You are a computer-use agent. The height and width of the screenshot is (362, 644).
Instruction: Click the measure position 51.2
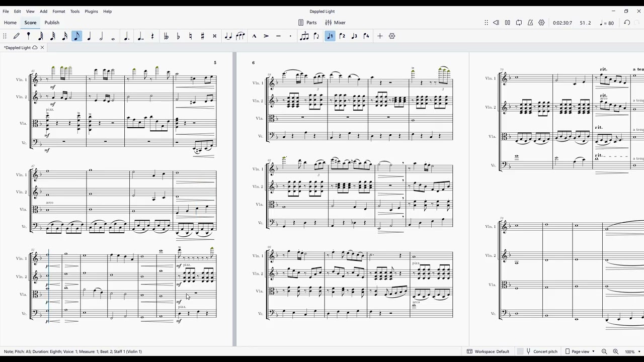coord(585,23)
